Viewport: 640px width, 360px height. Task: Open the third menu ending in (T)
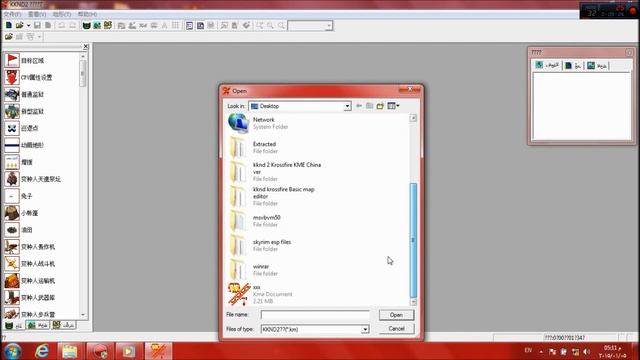click(62, 14)
